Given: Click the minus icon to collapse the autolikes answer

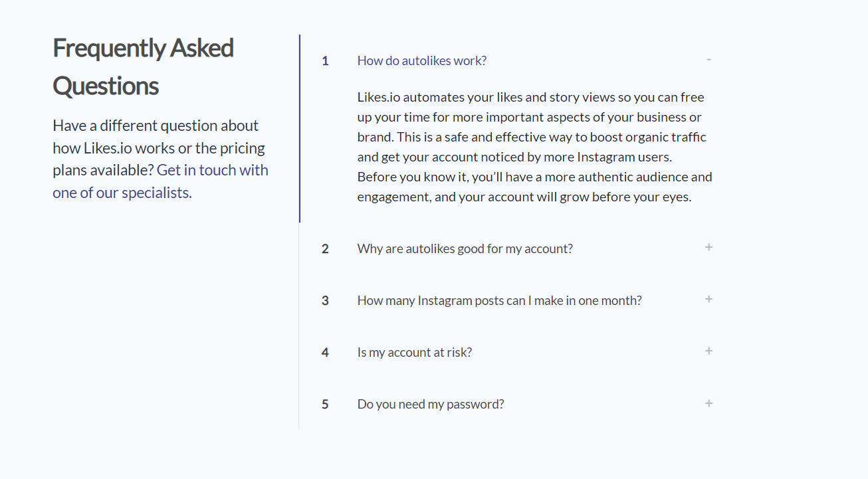Looking at the screenshot, I should 709,60.
